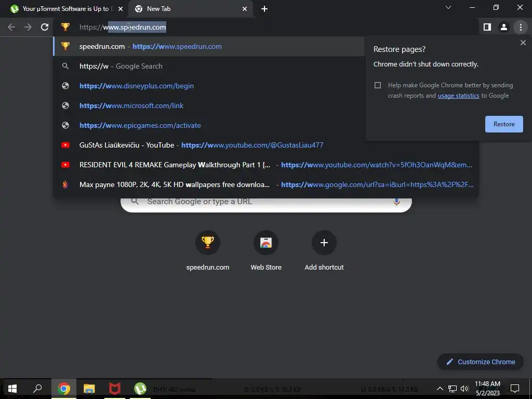Select GuStAs Liaūkevičiu YouTube suggestion
The image size is (532, 399).
coord(266,145)
